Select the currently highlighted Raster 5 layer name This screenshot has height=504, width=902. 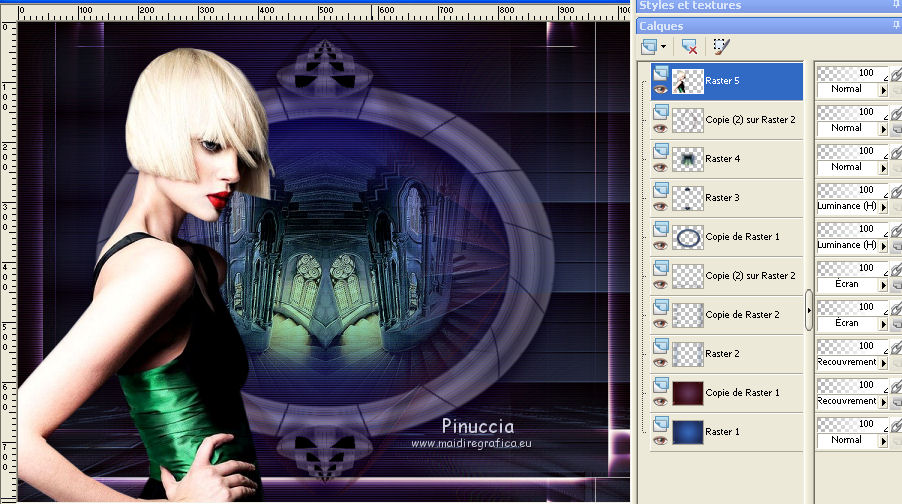pyautogui.click(x=723, y=81)
